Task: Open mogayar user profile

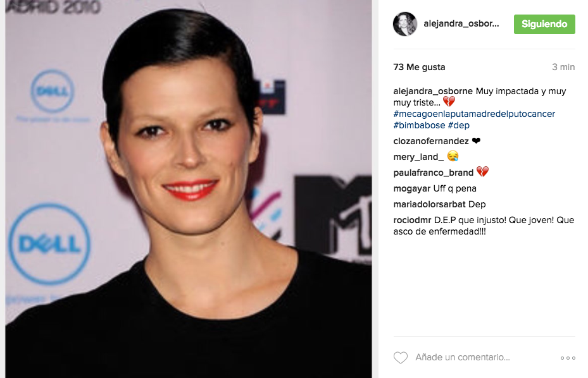Action: pos(412,188)
